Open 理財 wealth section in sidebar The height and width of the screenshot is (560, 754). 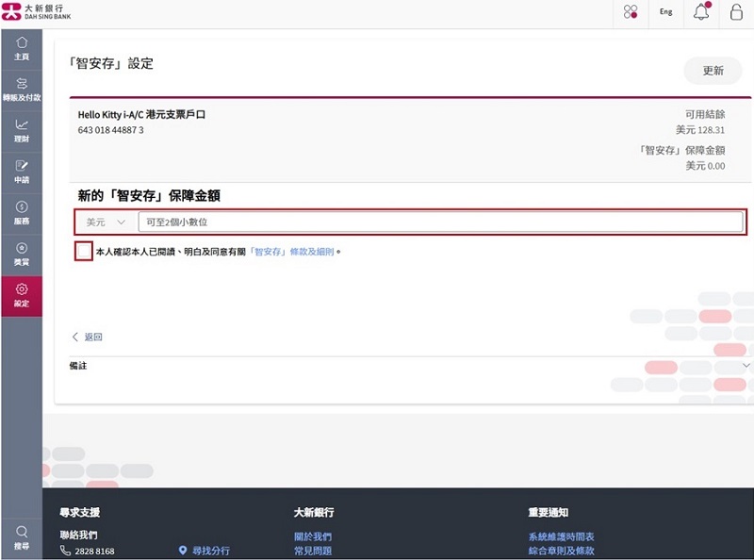coord(22,130)
